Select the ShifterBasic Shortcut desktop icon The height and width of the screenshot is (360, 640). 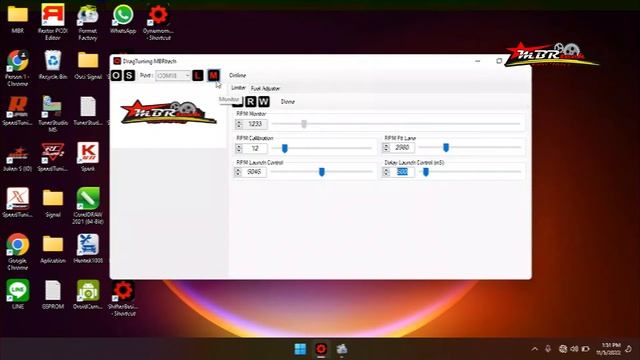pos(123,298)
